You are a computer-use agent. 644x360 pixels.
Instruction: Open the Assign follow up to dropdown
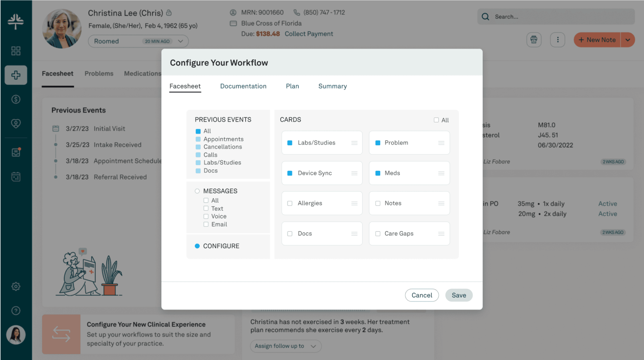[x=286, y=346]
